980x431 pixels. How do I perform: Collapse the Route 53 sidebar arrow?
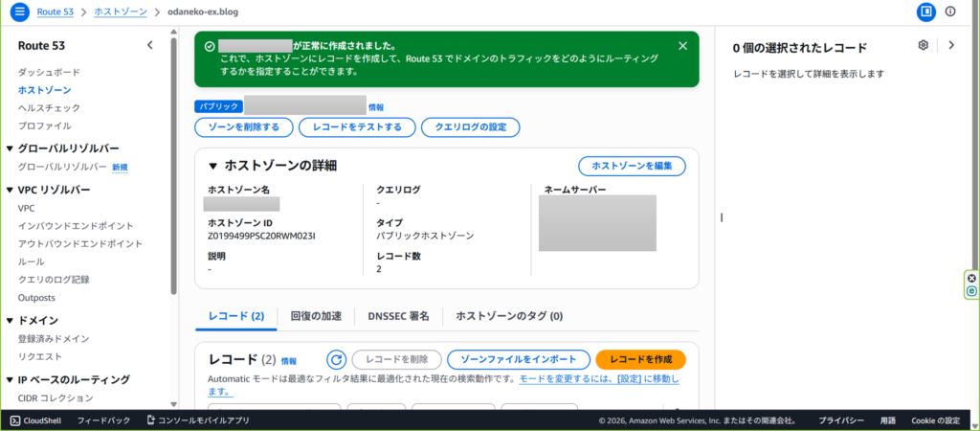tap(149, 45)
